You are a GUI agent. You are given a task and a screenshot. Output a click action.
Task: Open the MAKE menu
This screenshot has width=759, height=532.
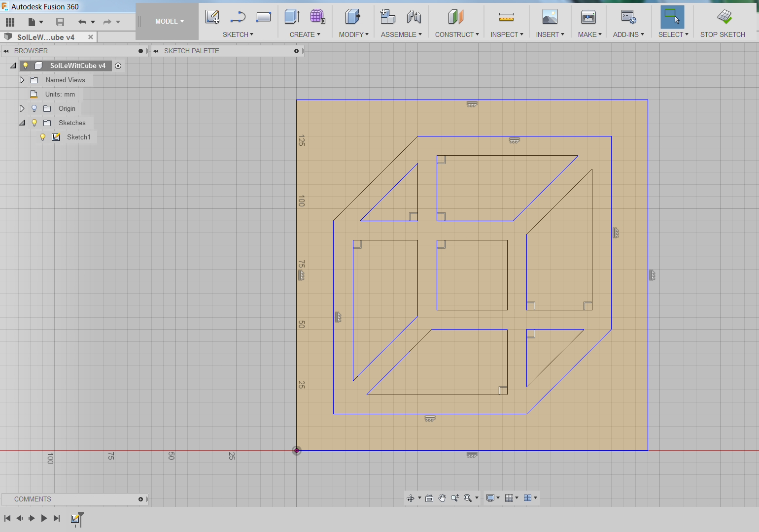pos(590,34)
